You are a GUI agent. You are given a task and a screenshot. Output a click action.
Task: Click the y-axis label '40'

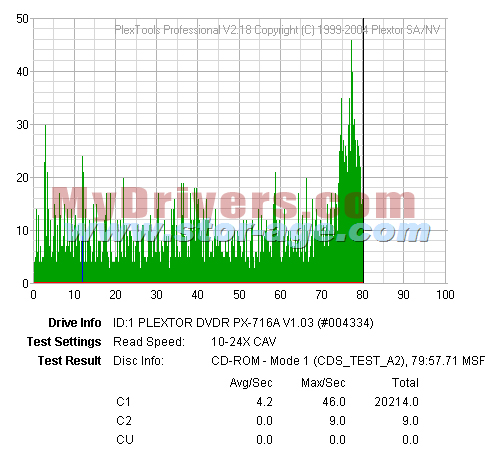click(x=22, y=72)
